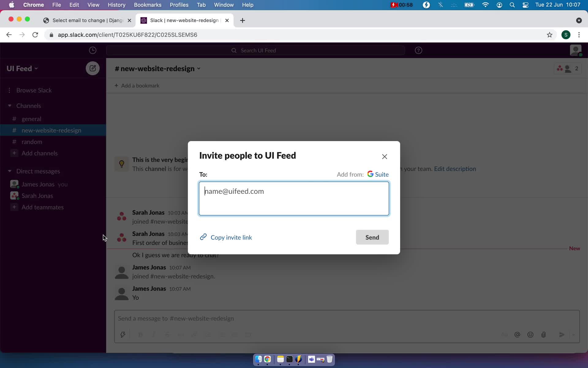588x368 pixels.
Task: Click Add channels in the sidebar
Action: pyautogui.click(x=40, y=153)
